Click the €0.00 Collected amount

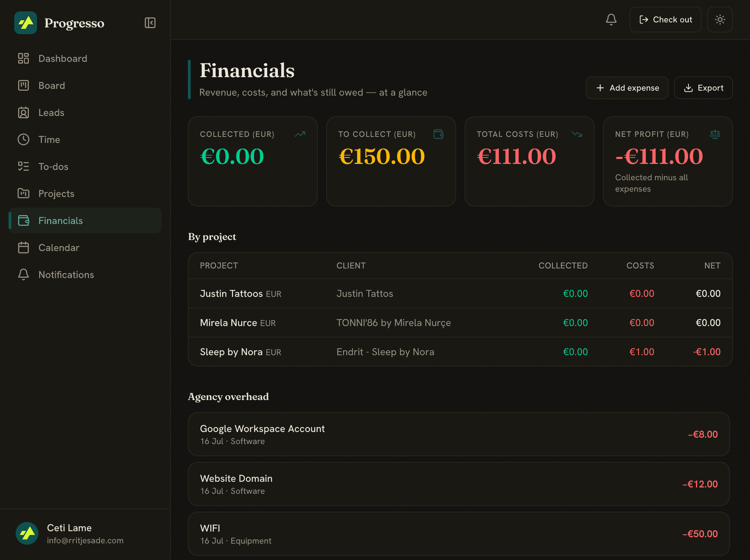click(x=232, y=156)
